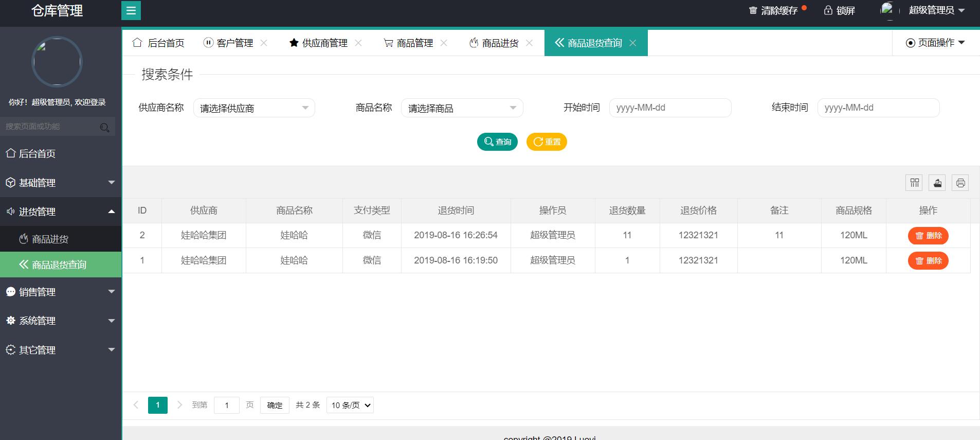Toggle the sidebar with the hamburger icon
The height and width of the screenshot is (440, 980).
[x=131, y=10]
